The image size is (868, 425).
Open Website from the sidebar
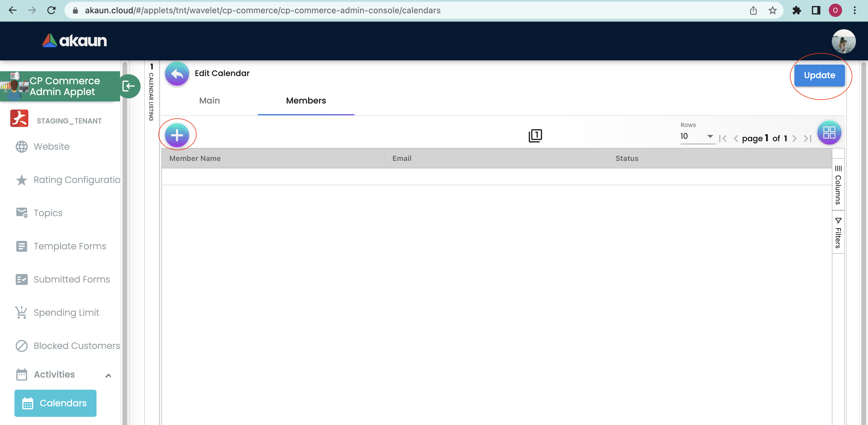pos(52,146)
